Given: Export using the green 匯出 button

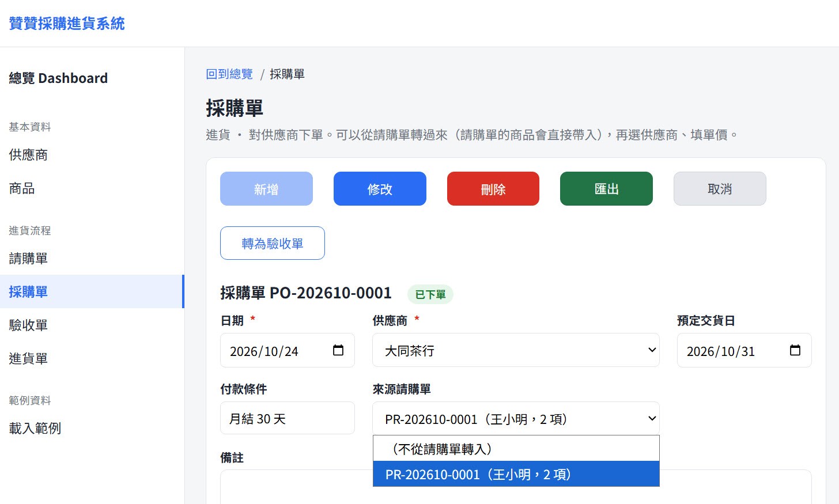Looking at the screenshot, I should point(606,189).
